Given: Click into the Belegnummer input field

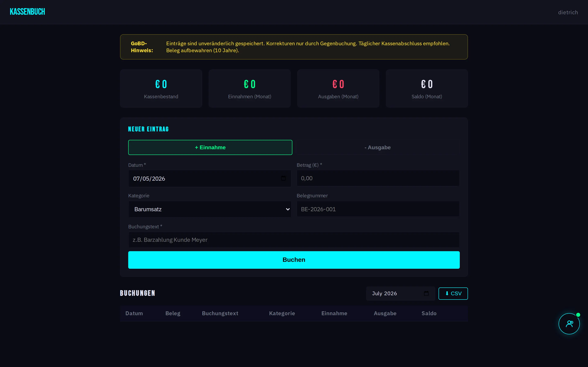Looking at the screenshot, I should (x=378, y=209).
